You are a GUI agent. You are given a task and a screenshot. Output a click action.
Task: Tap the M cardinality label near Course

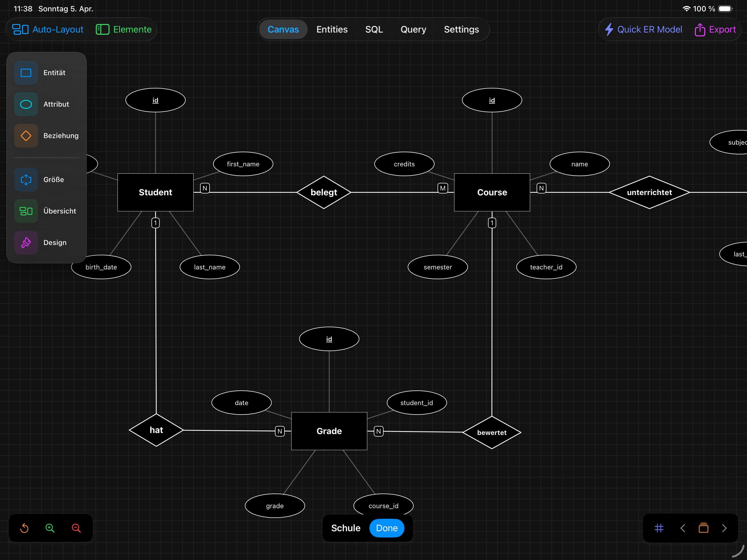click(x=443, y=188)
